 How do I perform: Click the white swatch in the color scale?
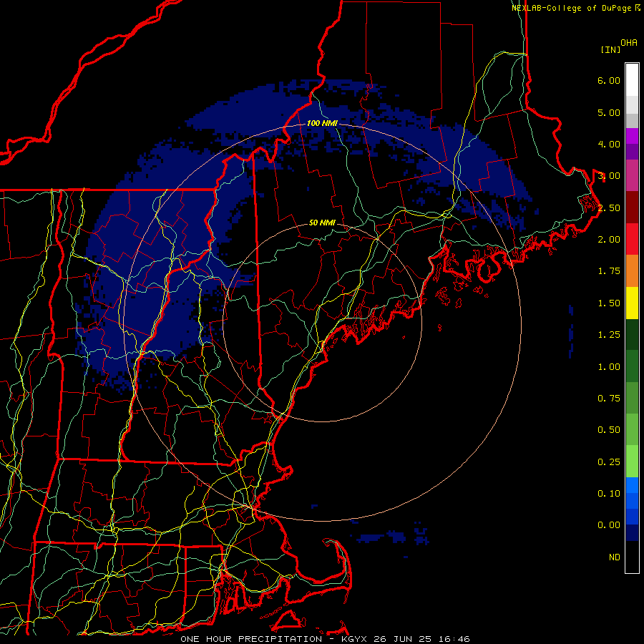(632, 80)
